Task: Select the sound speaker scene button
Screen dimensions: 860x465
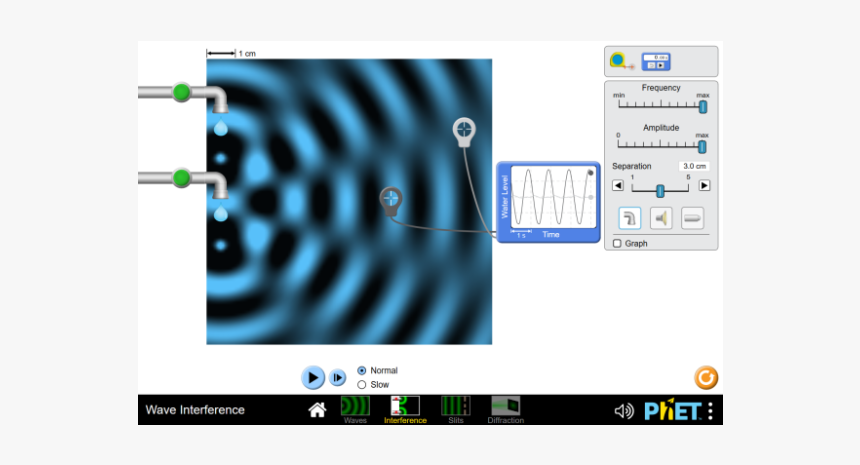Action: [x=661, y=218]
